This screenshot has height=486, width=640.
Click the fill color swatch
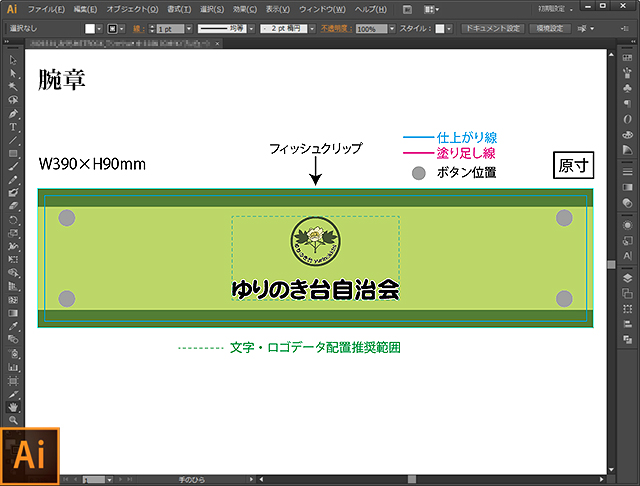coord(90,29)
